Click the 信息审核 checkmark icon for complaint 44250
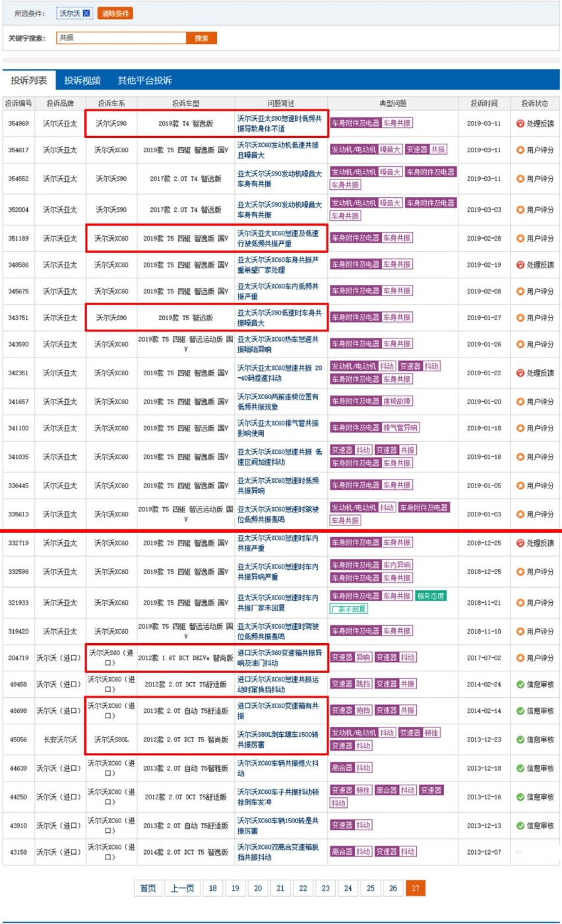Image resolution: width=562 pixels, height=924 pixels. tap(520, 797)
